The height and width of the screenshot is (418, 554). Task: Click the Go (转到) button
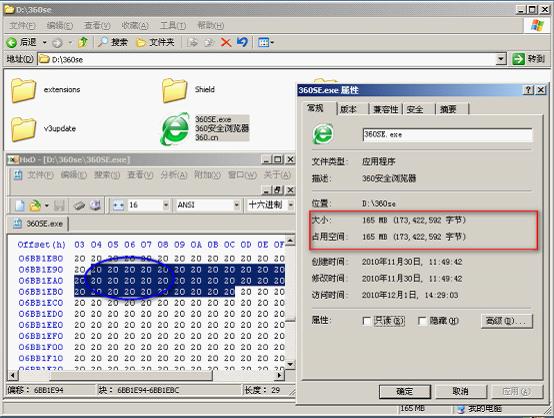(529, 59)
